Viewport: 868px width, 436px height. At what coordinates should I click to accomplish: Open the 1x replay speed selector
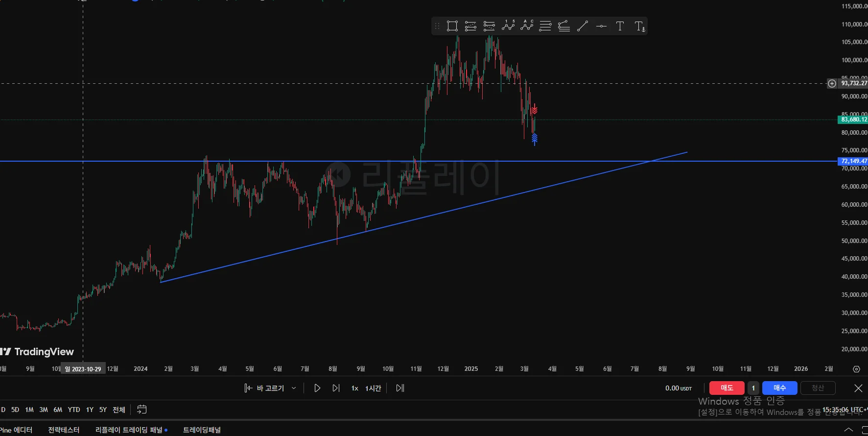click(x=355, y=388)
